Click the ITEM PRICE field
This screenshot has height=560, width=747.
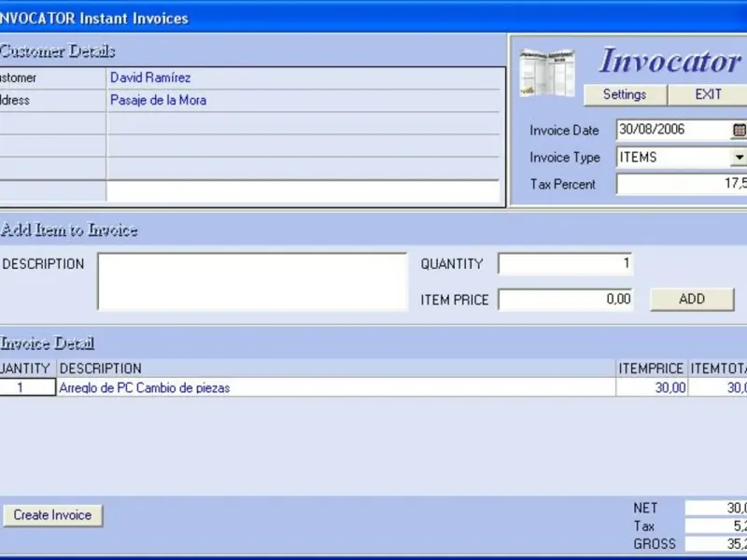tap(565, 300)
